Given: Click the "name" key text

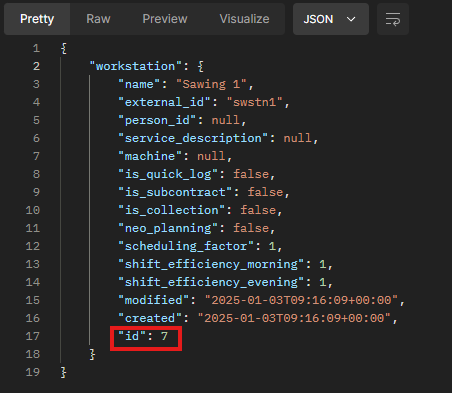Looking at the screenshot, I should pos(139,84).
